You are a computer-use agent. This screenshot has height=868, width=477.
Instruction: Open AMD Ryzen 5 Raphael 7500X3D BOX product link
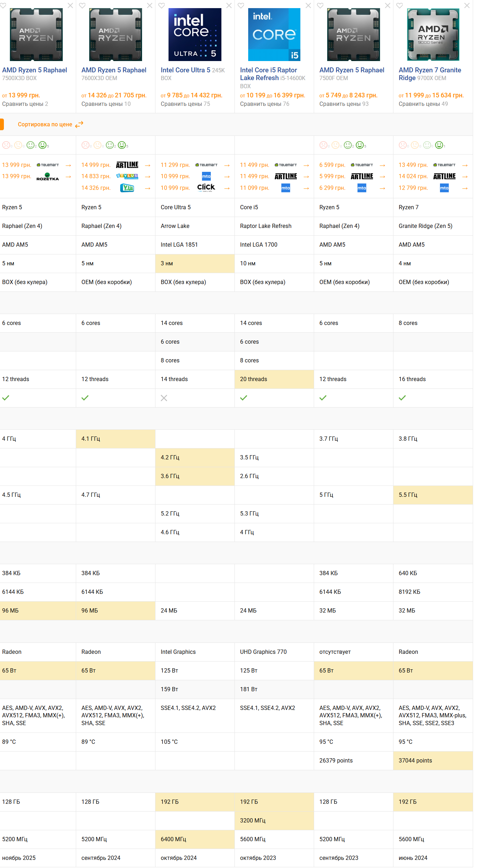pyautogui.click(x=35, y=70)
